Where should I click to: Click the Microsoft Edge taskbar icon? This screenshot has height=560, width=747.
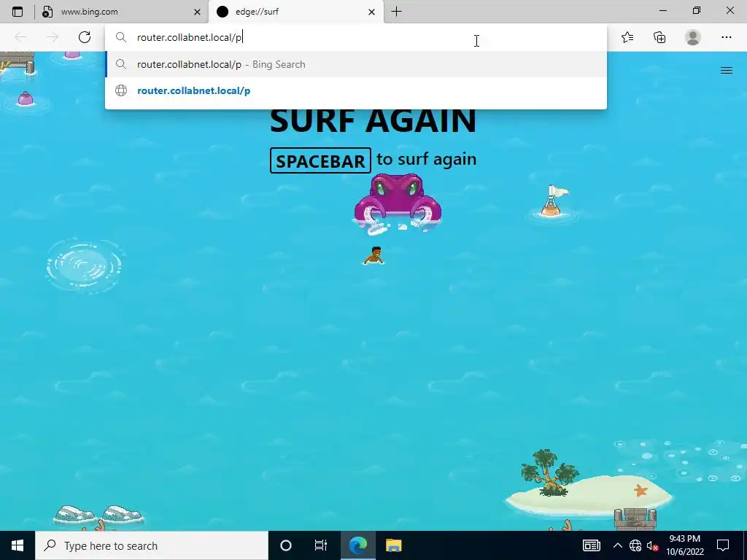(357, 545)
